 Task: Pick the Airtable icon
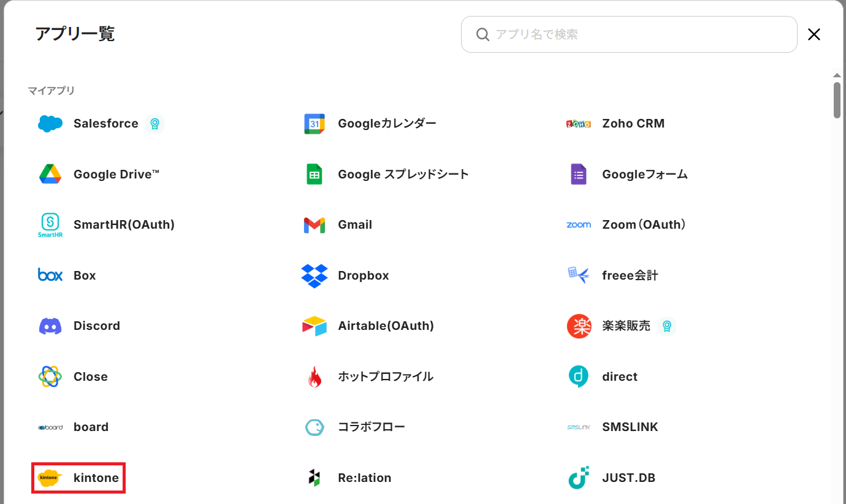click(314, 326)
